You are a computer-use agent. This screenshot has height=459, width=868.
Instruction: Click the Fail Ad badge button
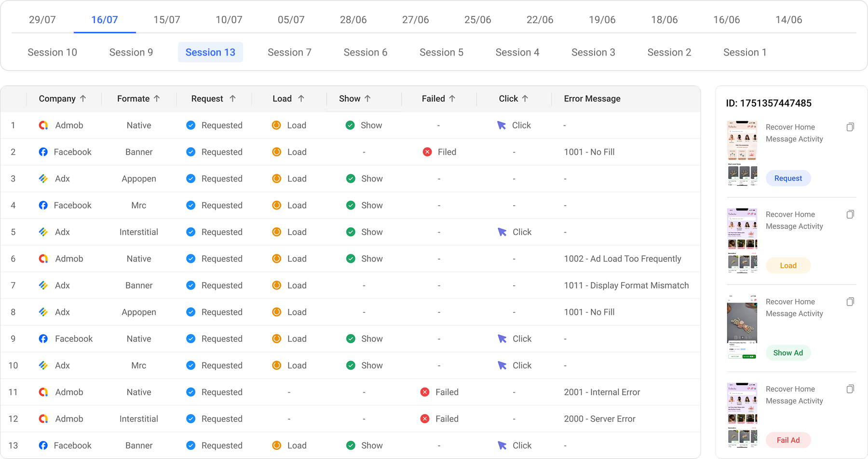pos(788,440)
